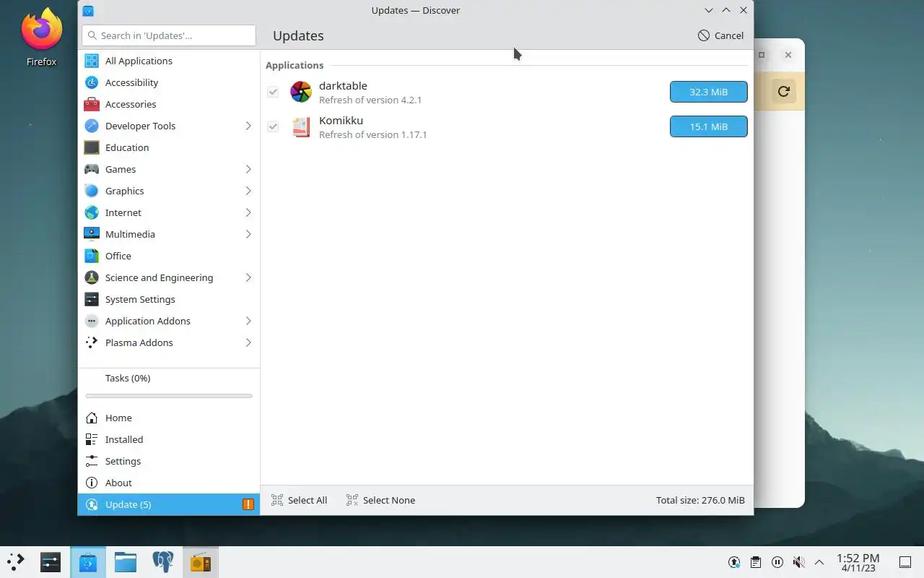
Task: Click the muted volume tray icon
Action: [x=798, y=562]
